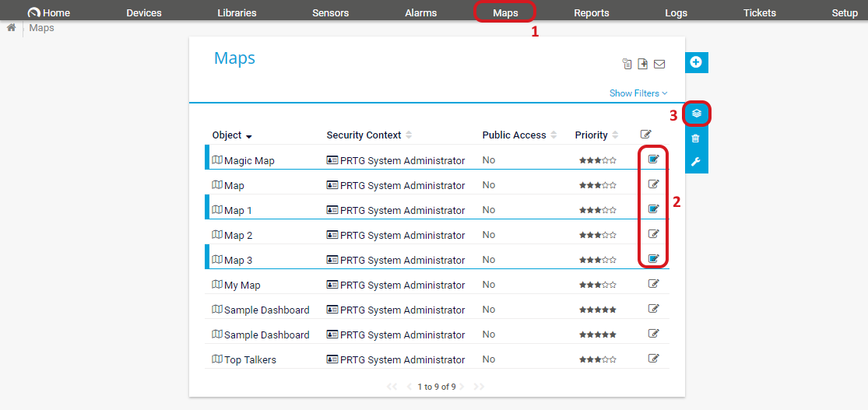Click the add-page icon beside the envelope
This screenshot has width=868, height=410.
pyautogui.click(x=643, y=64)
